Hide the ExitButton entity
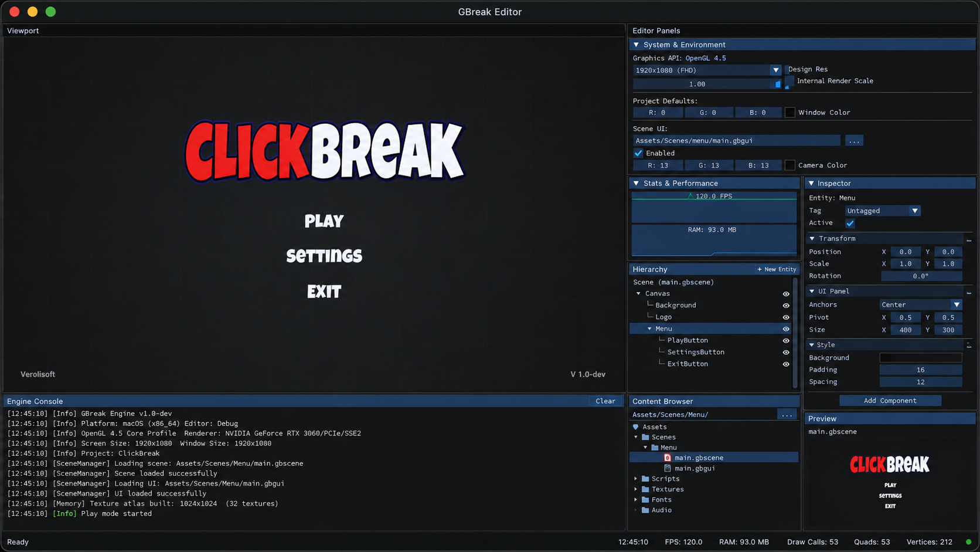Viewport: 980px width, 552px height. coord(786,364)
